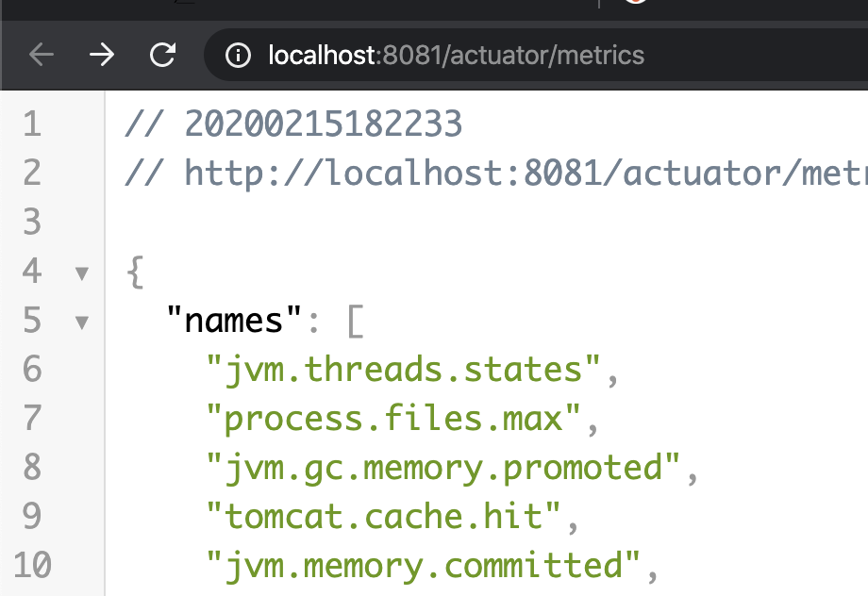Click line number 6 in the gutter

[32, 369]
